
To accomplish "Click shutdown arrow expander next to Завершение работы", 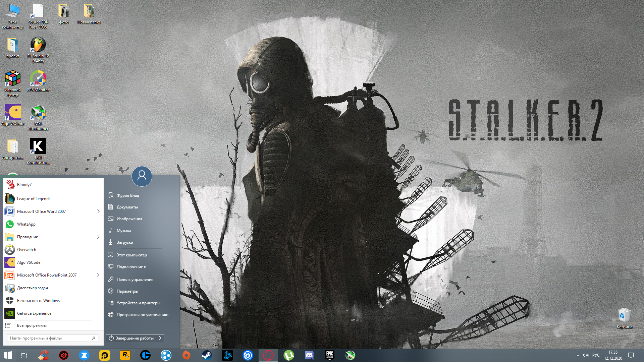I will click(160, 338).
